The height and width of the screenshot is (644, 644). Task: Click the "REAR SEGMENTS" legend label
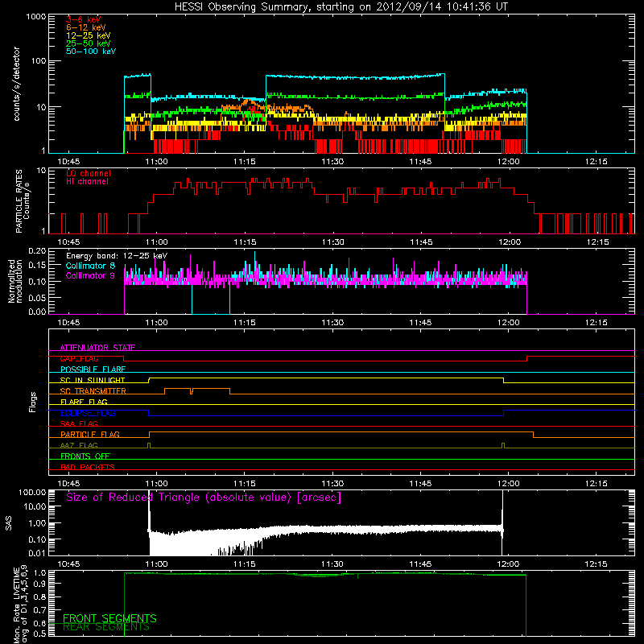[106, 627]
